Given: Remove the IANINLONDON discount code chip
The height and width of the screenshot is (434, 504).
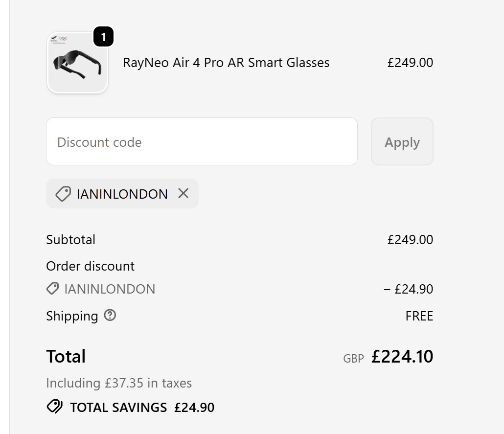Looking at the screenshot, I should (183, 194).
